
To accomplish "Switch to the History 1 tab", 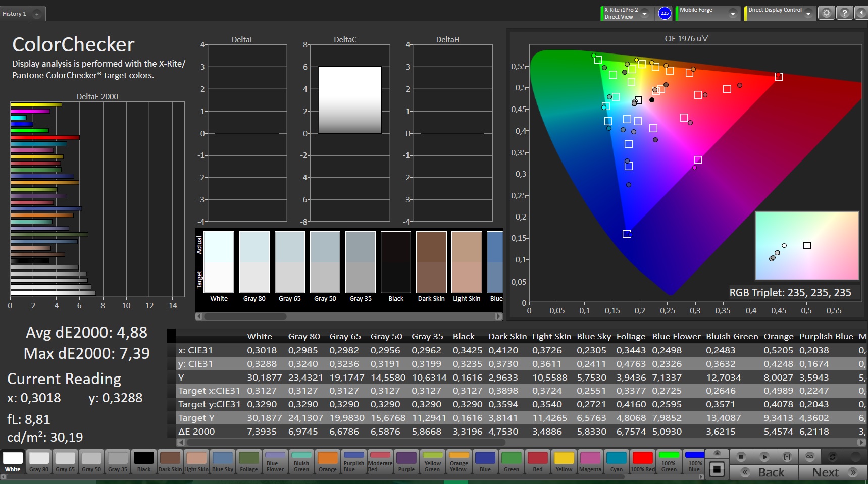I will tap(15, 14).
